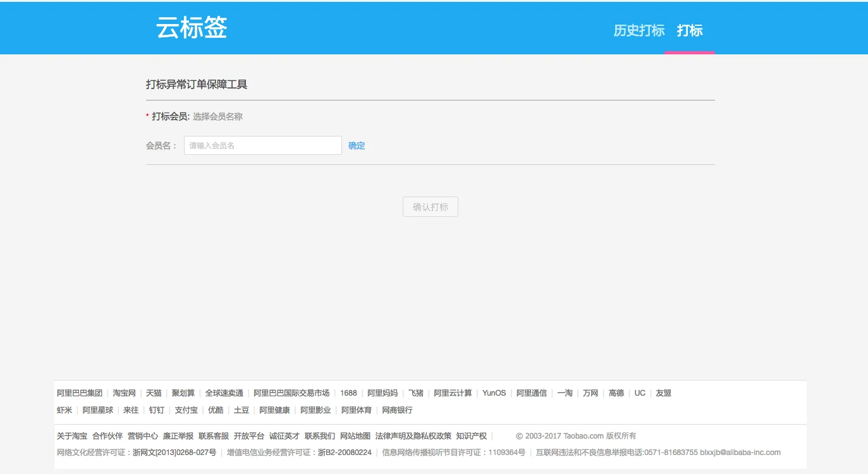
Task: Open the 阿里云计算 footer link
Action: (453, 393)
